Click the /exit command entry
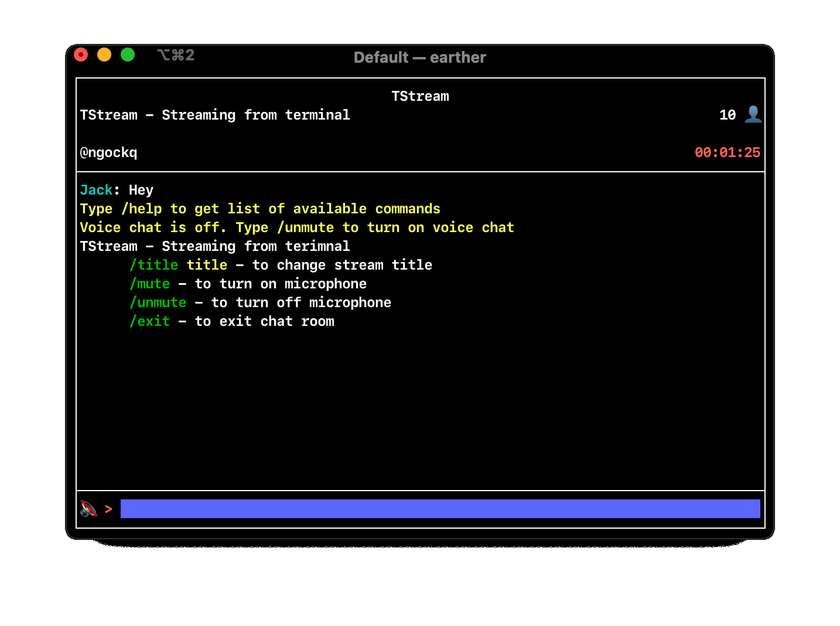 pos(149,321)
